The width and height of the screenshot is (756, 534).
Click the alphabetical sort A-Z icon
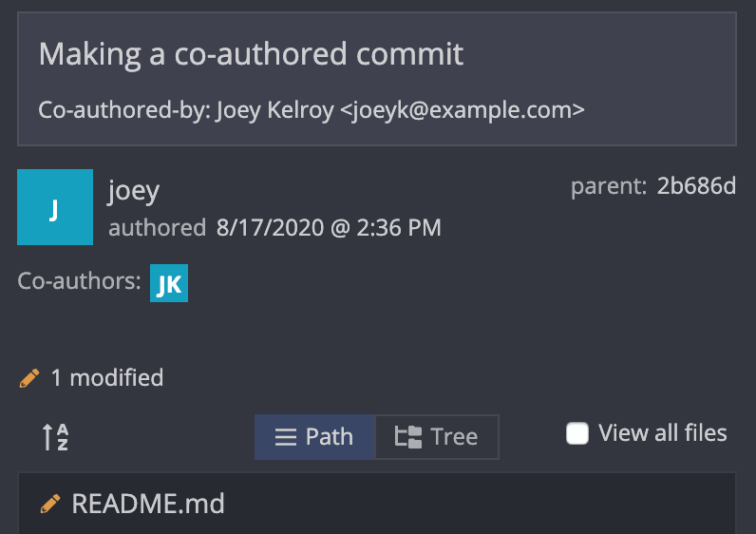point(55,436)
